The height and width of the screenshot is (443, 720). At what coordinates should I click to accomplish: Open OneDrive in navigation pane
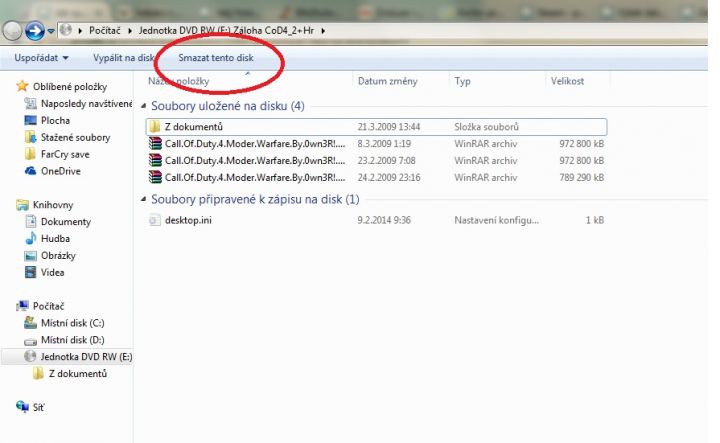[61, 171]
